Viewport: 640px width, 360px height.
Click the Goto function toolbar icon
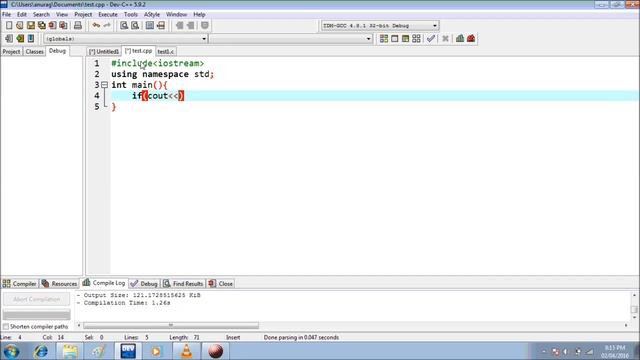click(150, 25)
